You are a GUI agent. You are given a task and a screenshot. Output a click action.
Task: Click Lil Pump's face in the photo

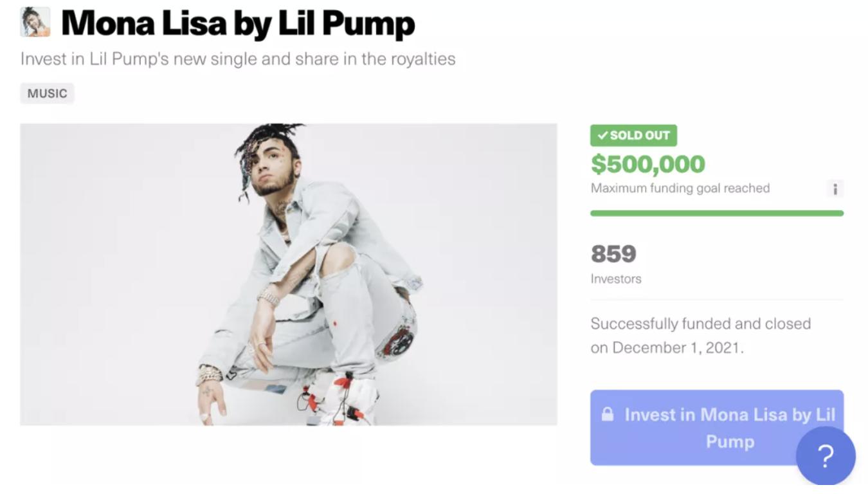click(272, 169)
